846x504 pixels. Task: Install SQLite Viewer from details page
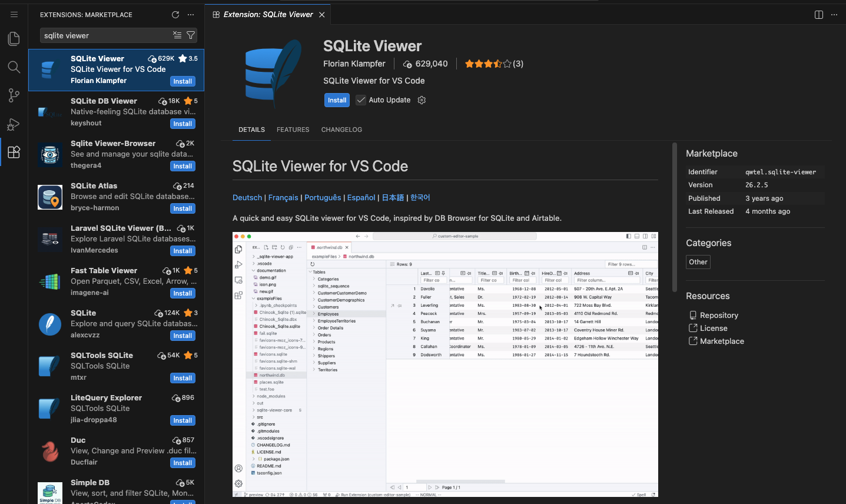pos(337,100)
